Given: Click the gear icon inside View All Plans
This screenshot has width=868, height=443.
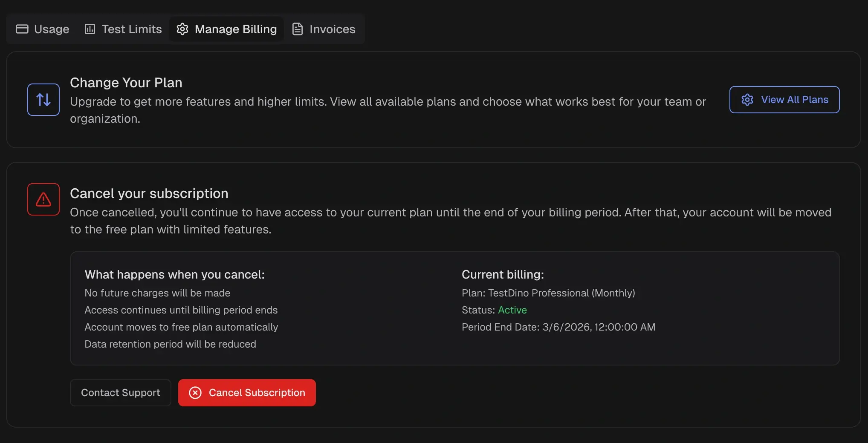Looking at the screenshot, I should tap(747, 100).
